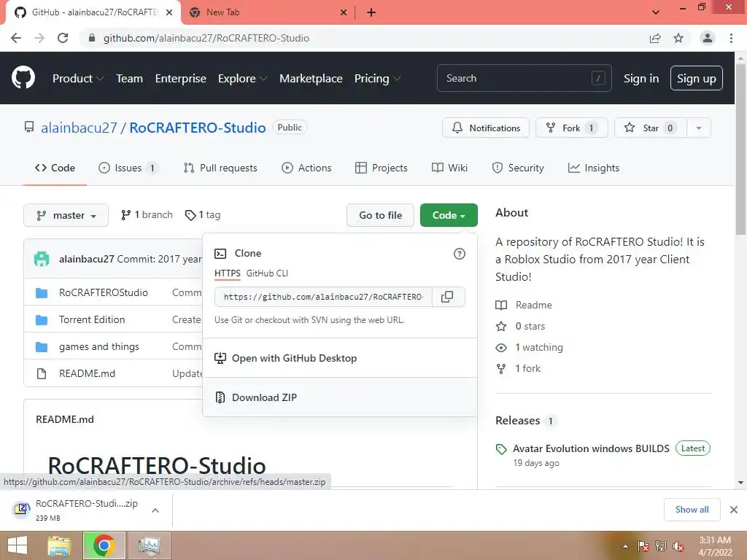747x560 pixels.
Task: Choose Open with GitHub Desktop
Action: coord(340,358)
